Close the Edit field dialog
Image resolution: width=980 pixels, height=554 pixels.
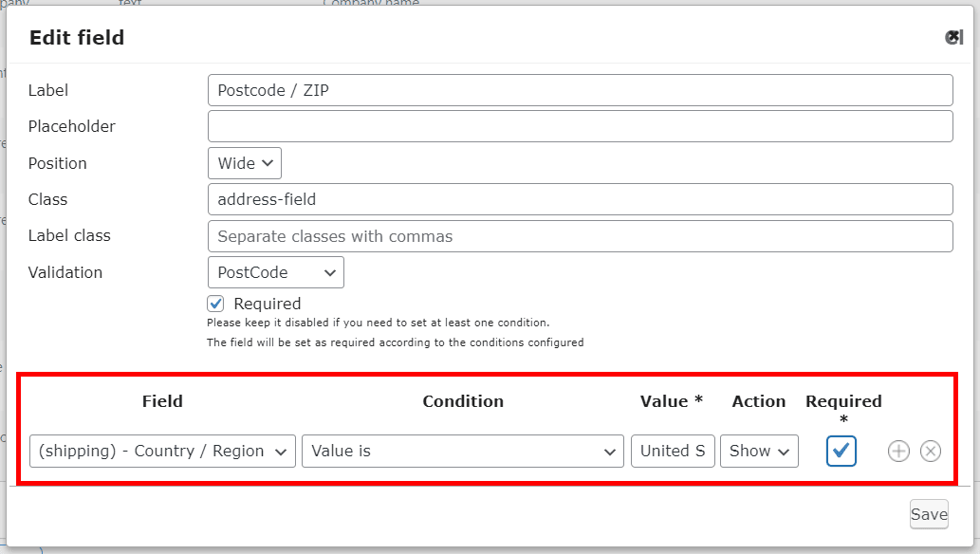point(953,37)
